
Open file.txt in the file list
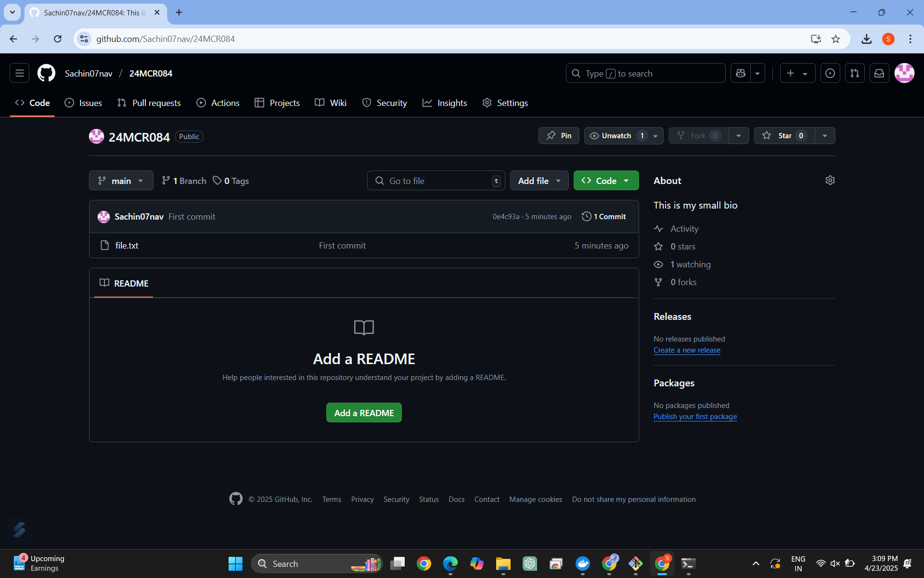[x=127, y=246]
